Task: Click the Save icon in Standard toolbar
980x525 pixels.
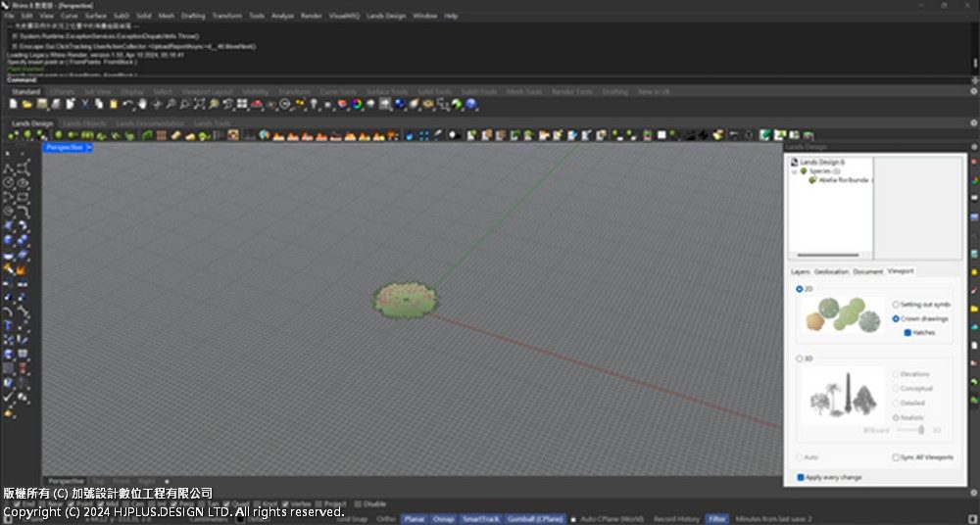Action: (42, 105)
